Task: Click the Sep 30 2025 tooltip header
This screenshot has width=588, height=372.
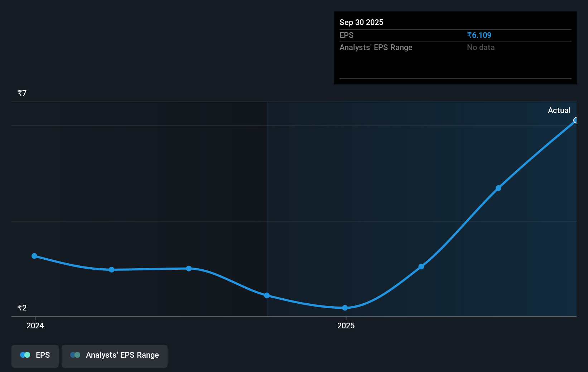Action: pos(361,22)
